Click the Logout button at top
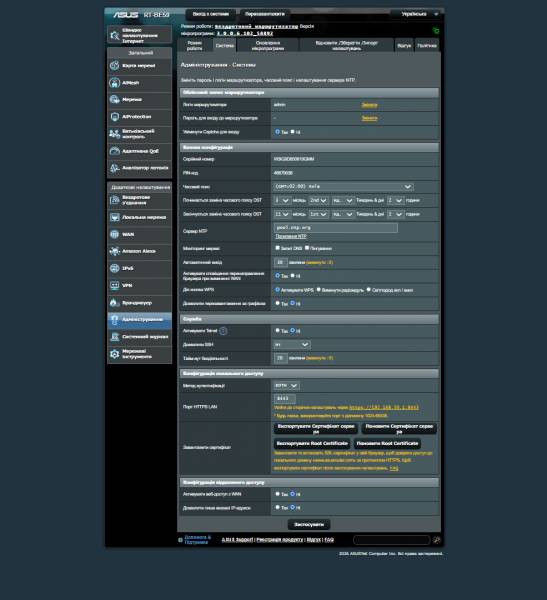Viewport: 547px width, 600px height. click(211, 14)
